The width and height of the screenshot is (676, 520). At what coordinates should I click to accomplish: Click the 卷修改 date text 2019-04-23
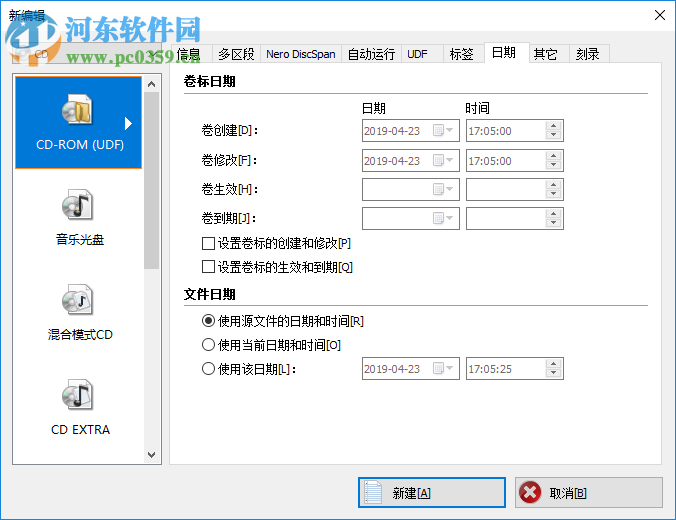(x=392, y=161)
